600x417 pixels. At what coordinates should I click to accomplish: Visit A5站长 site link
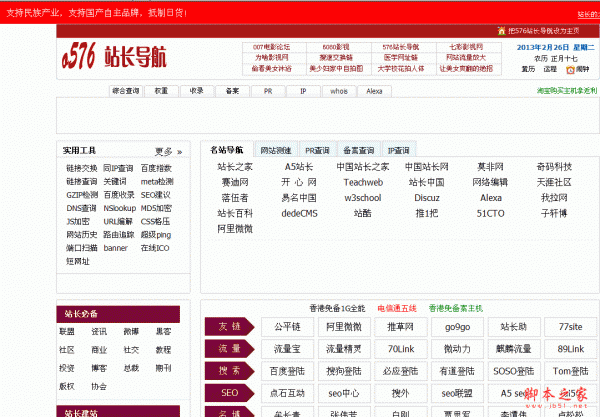point(299,167)
